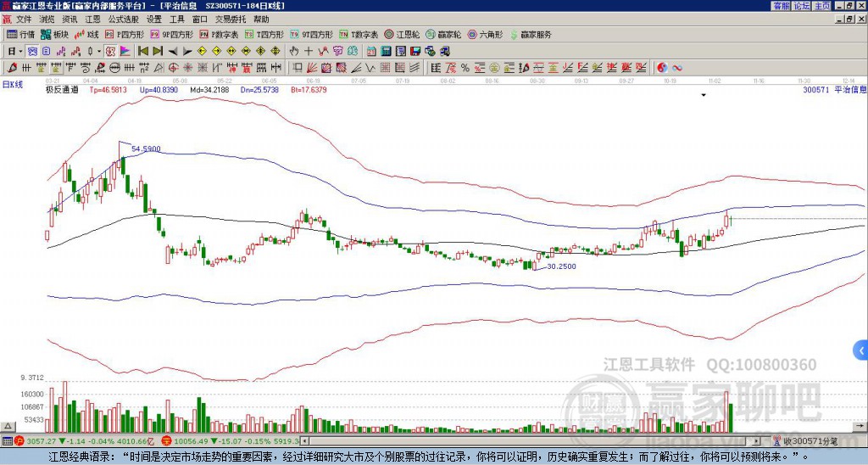Click the blue side-panel expand arrow
The image size is (868, 465).
point(861,350)
